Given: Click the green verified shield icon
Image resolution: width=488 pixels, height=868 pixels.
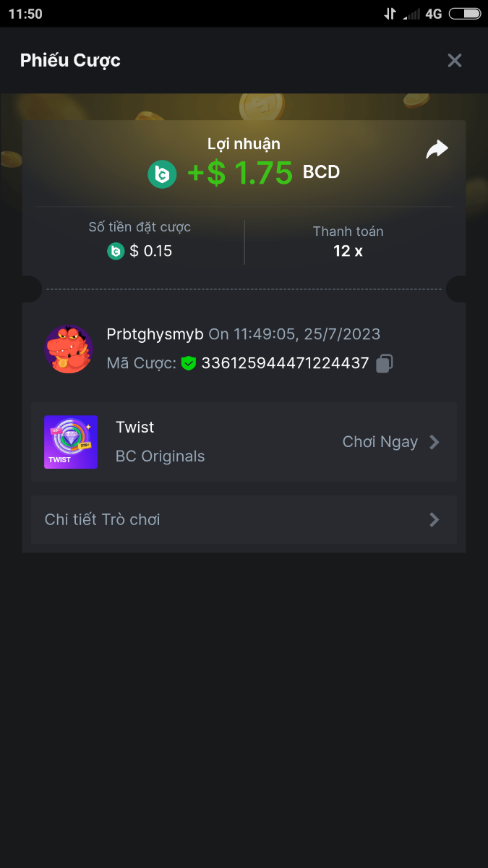Looking at the screenshot, I should pyautogui.click(x=189, y=363).
